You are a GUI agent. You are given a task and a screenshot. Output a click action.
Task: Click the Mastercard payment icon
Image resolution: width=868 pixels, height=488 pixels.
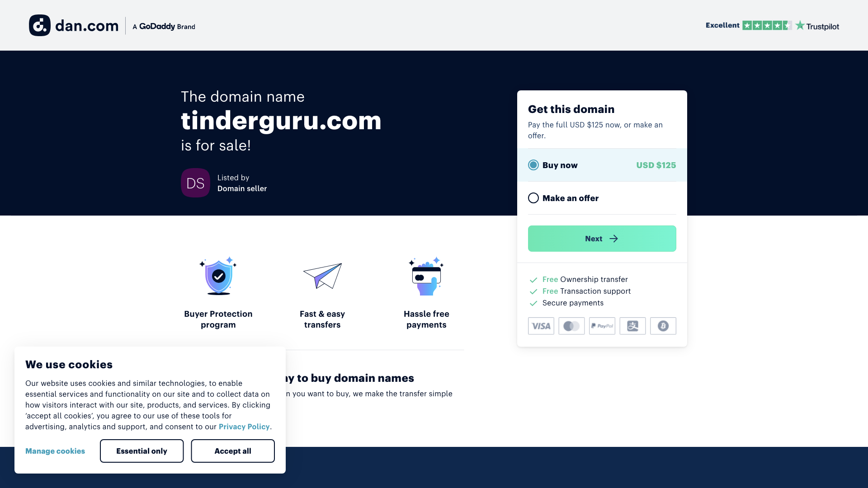571,326
